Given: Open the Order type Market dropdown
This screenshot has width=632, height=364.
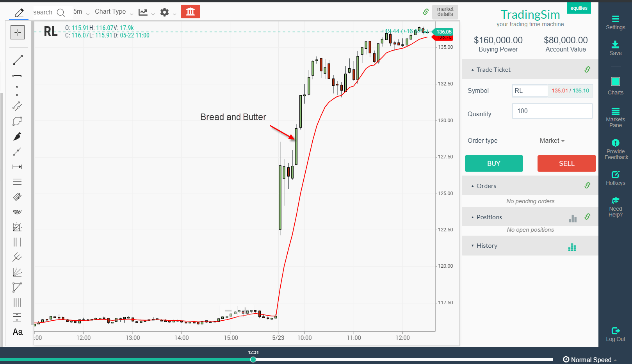Looking at the screenshot, I should (552, 140).
